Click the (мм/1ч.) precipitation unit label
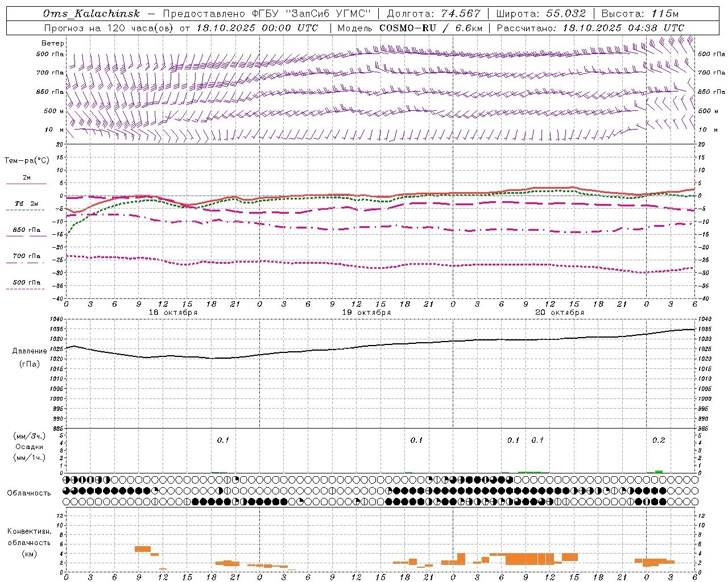Image resolution: width=728 pixels, height=582 pixels. point(29,458)
